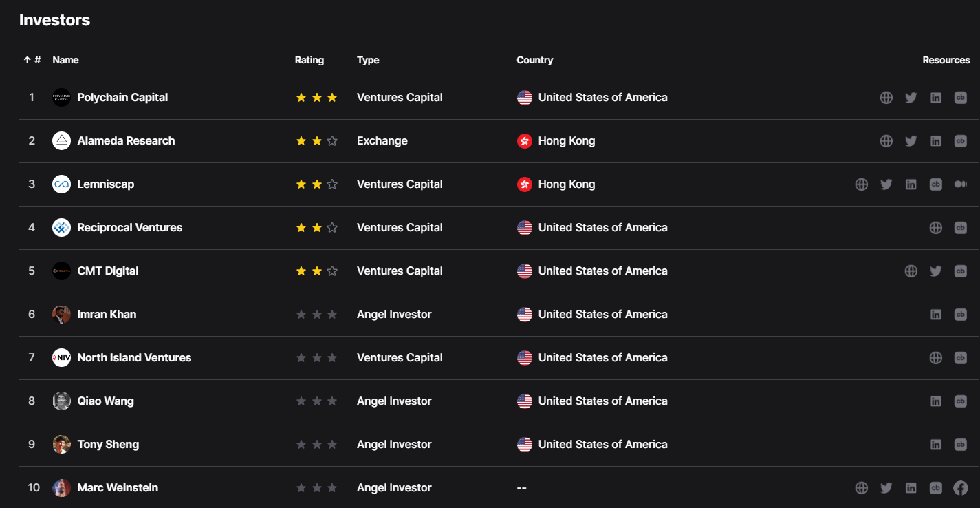Screen dimensions: 980x508
Task: Click the Lemniscap logo thumbnail
Action: point(62,184)
